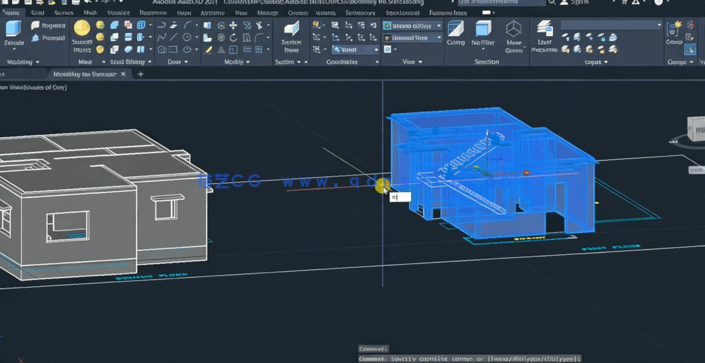Expand the Layers panel title
705x363 pixels.
point(596,62)
